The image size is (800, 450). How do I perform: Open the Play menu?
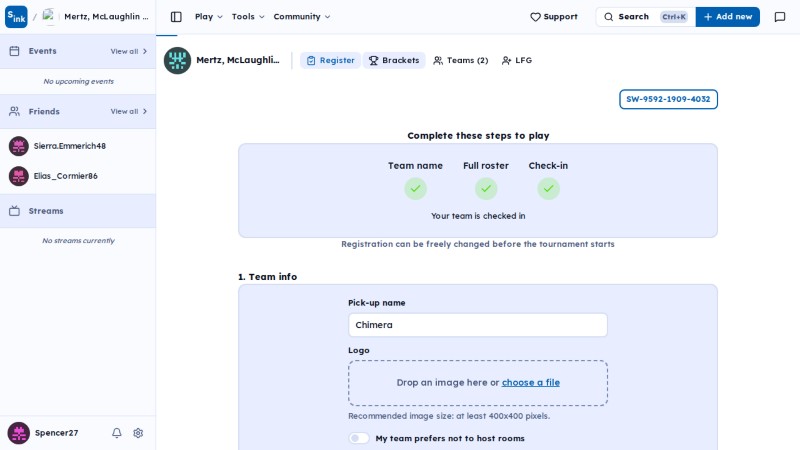[208, 17]
